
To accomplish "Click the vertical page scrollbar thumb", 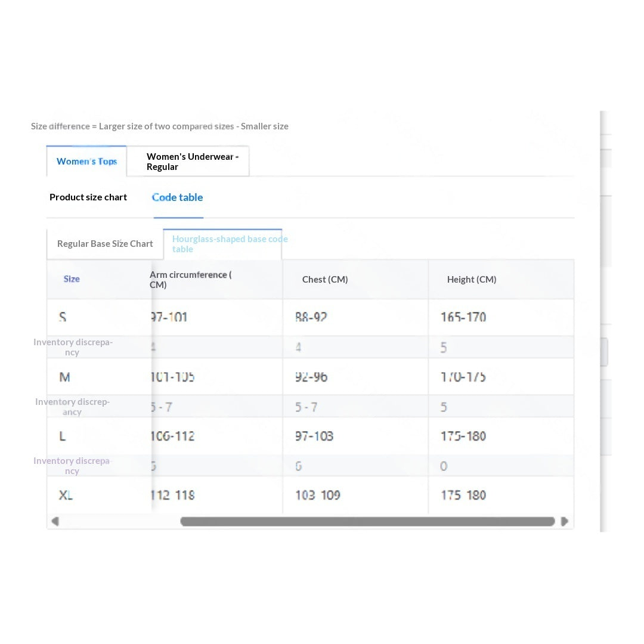I will pos(604,352).
